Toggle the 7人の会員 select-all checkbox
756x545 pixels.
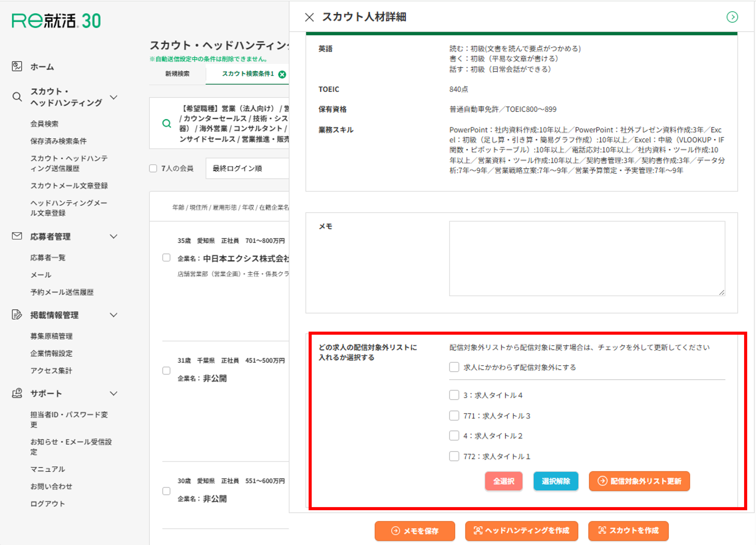pos(153,168)
